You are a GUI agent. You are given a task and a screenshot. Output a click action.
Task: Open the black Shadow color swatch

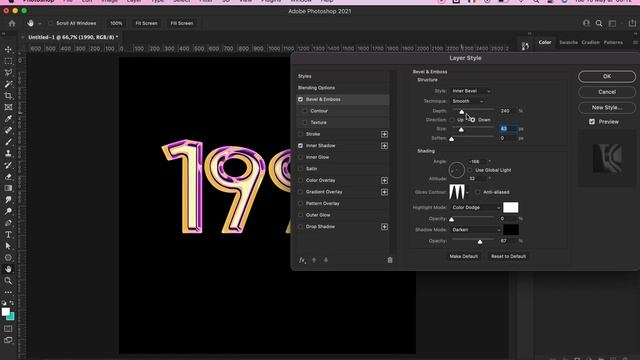coord(511,229)
